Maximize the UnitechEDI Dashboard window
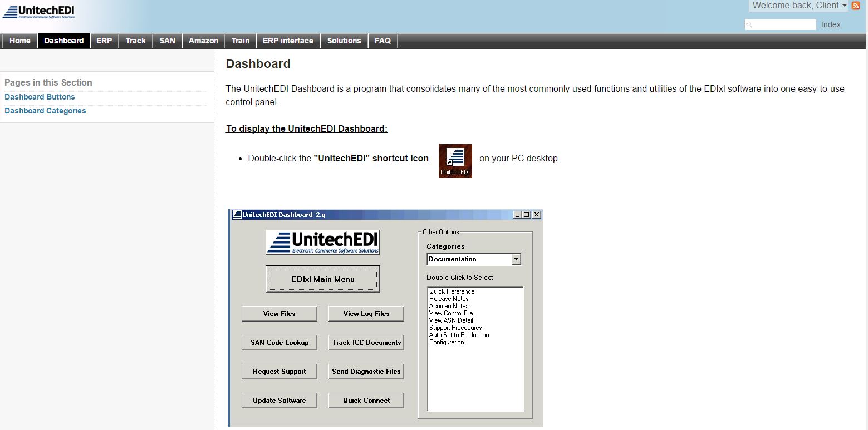The image size is (868, 430). (x=527, y=215)
